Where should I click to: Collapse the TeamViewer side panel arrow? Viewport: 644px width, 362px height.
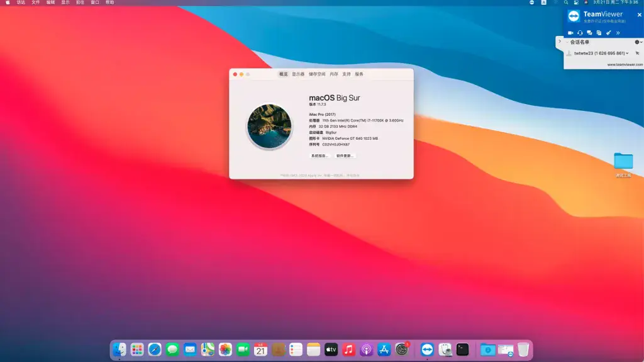pyautogui.click(x=559, y=42)
